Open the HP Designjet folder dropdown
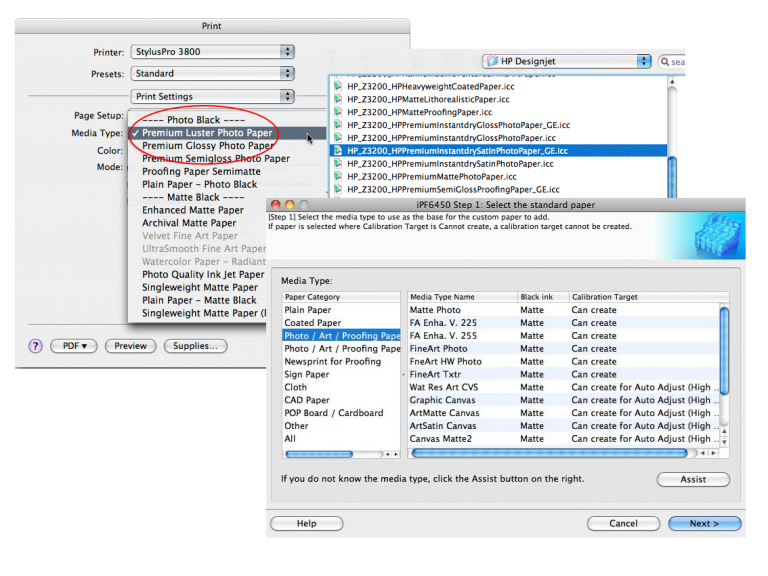 coord(567,61)
